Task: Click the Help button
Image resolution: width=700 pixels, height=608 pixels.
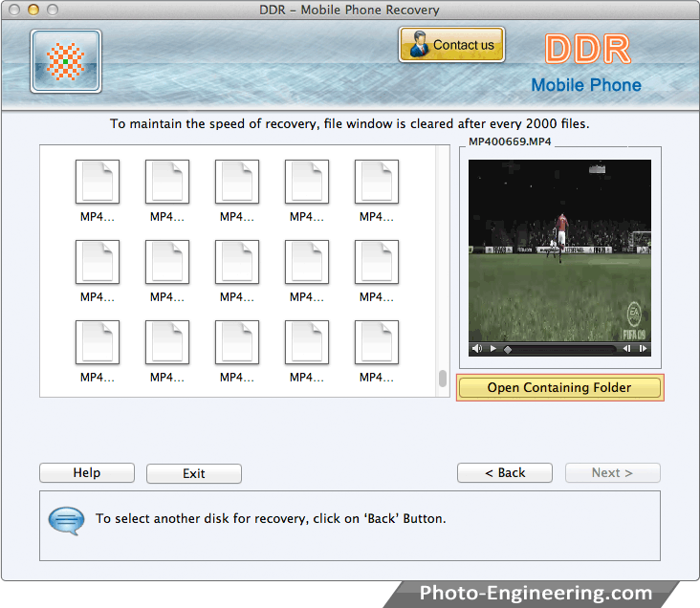Action: click(87, 473)
